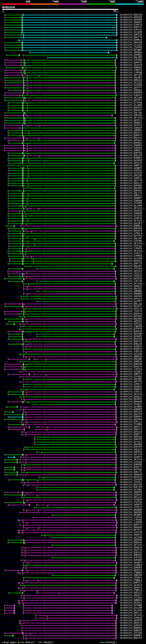Select the UniRef100_C4J1K3 label
The image size is (146, 644).
pos(131,45)
